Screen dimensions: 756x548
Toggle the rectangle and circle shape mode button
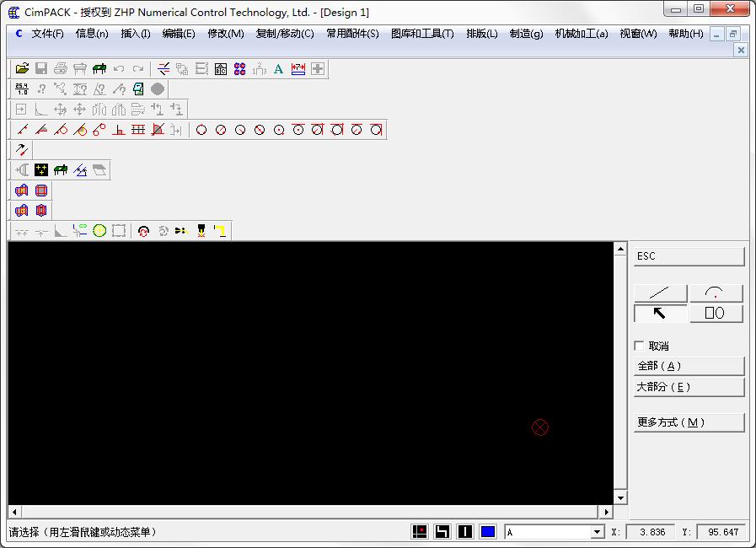[x=716, y=314]
